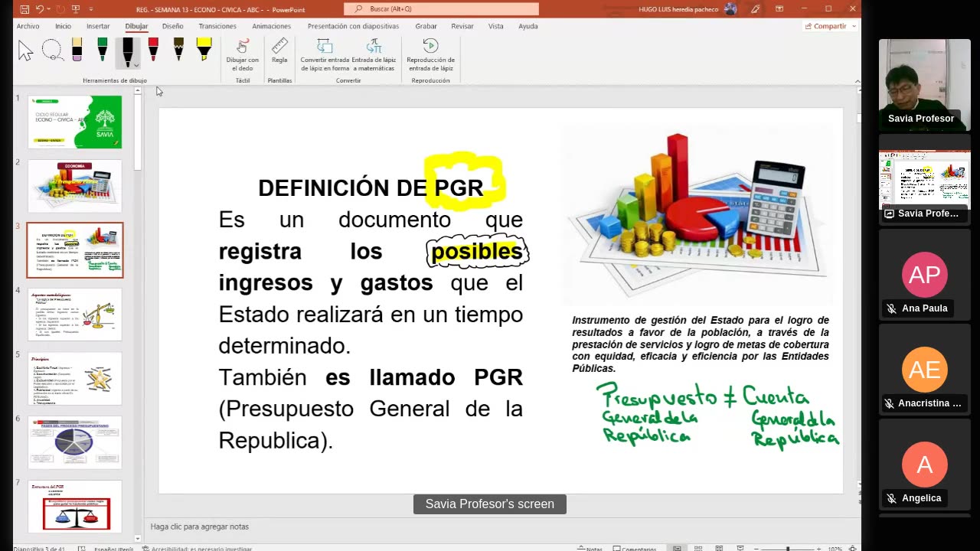Click Reproducción de entrada de lápiz
Viewport: 980px width, 551px height.
[x=430, y=55]
